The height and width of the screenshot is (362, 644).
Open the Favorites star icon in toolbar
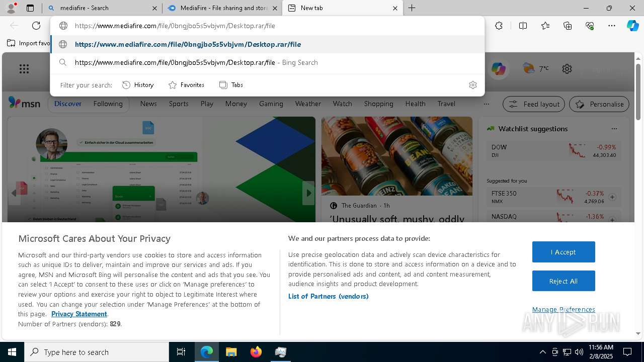[545, 26]
